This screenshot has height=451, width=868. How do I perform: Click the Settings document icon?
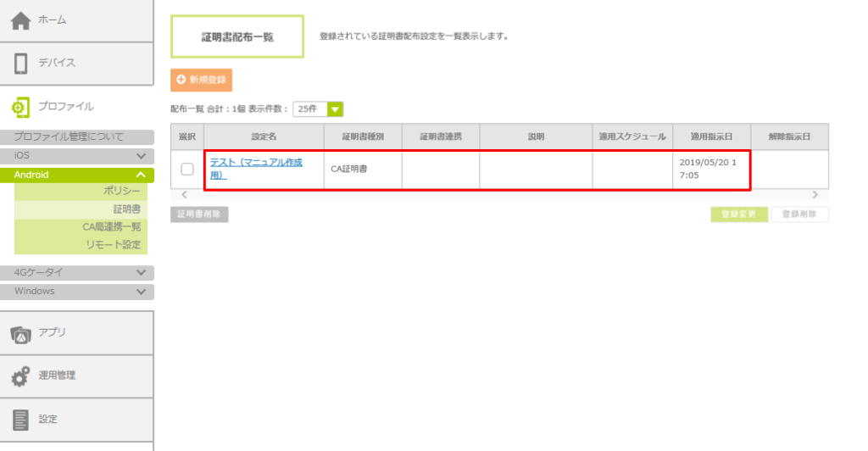pyautogui.click(x=21, y=420)
